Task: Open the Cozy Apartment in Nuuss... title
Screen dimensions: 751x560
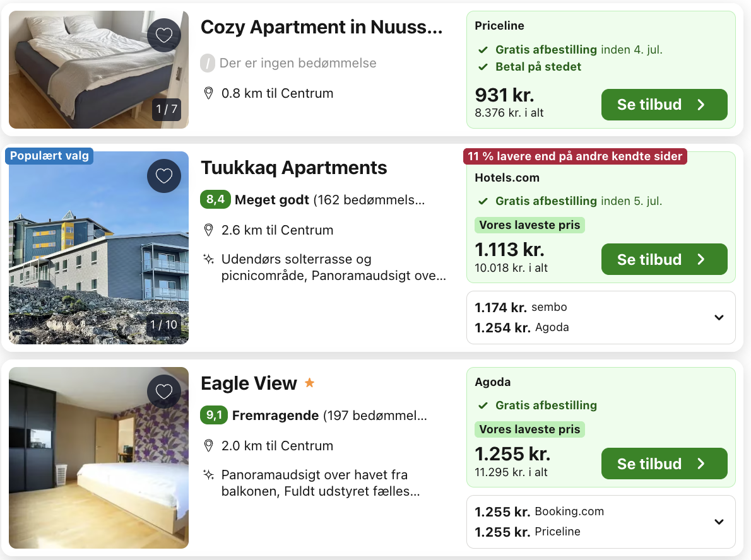Action: pyautogui.click(x=321, y=27)
